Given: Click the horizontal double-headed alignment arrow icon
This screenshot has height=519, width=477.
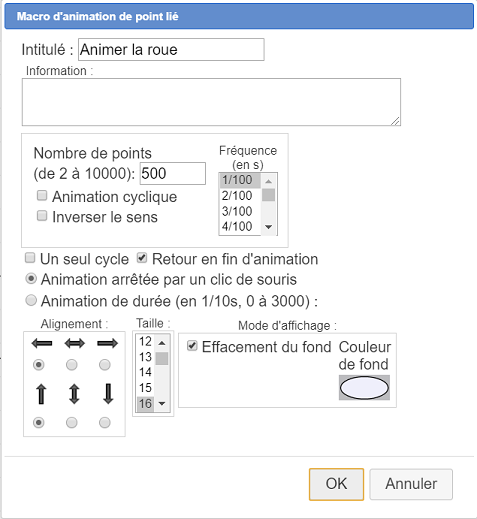Looking at the screenshot, I should tap(75, 343).
